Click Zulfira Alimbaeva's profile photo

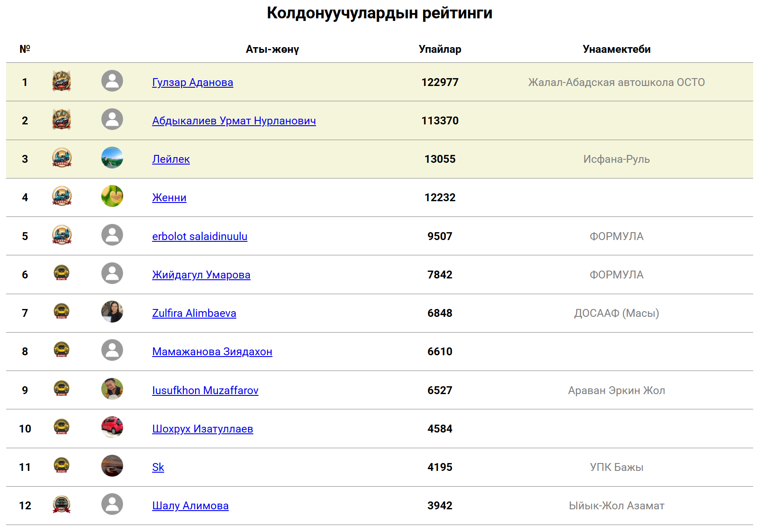click(112, 312)
